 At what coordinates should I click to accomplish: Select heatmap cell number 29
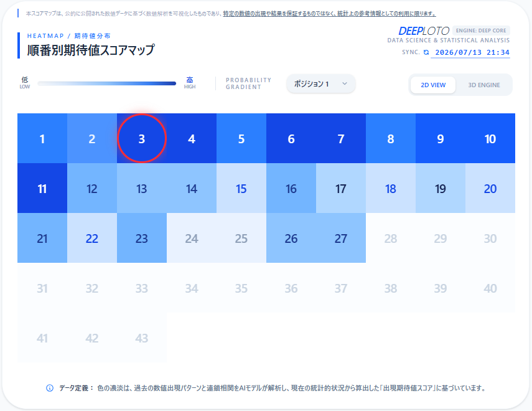pyautogui.click(x=441, y=238)
